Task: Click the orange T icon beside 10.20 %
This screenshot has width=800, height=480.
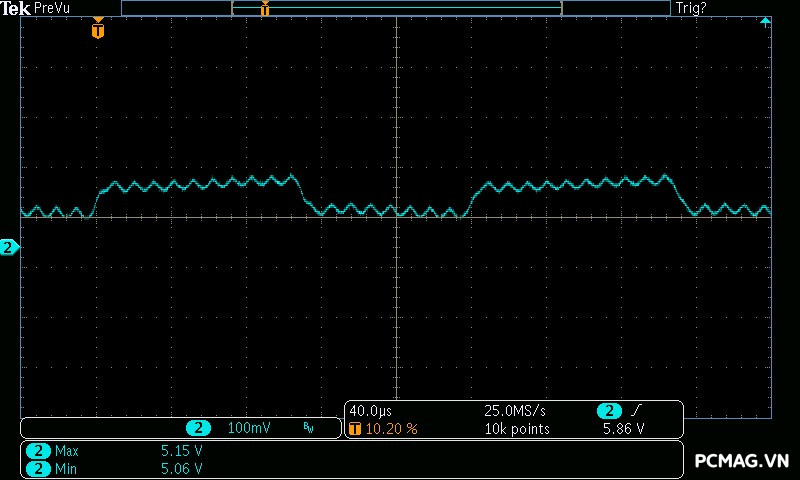Action: (x=355, y=429)
